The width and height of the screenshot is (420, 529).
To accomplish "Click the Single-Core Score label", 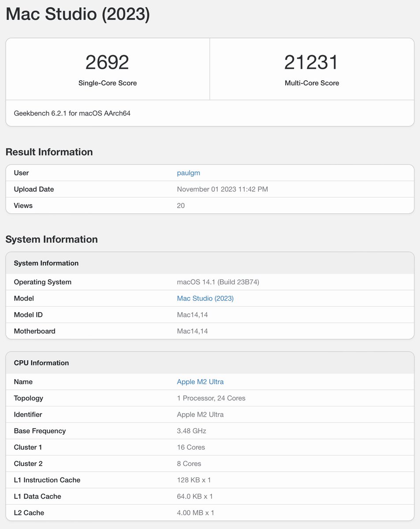I will coord(108,83).
